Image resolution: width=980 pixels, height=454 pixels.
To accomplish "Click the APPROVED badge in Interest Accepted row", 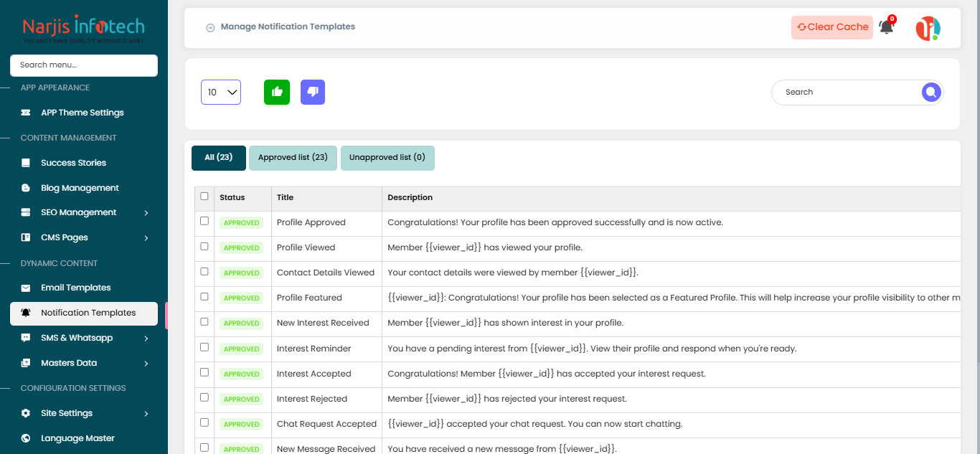I will [242, 374].
